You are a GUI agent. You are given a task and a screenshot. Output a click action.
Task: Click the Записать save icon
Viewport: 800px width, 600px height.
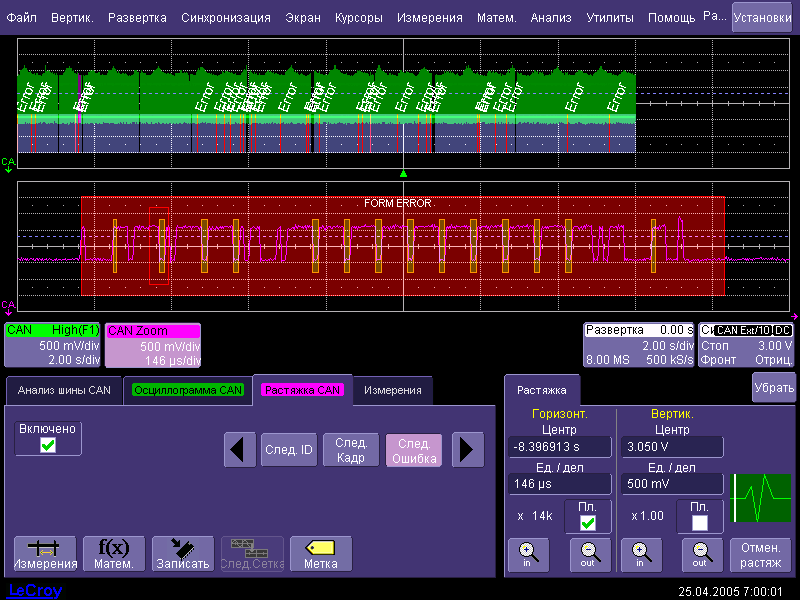tap(182, 554)
